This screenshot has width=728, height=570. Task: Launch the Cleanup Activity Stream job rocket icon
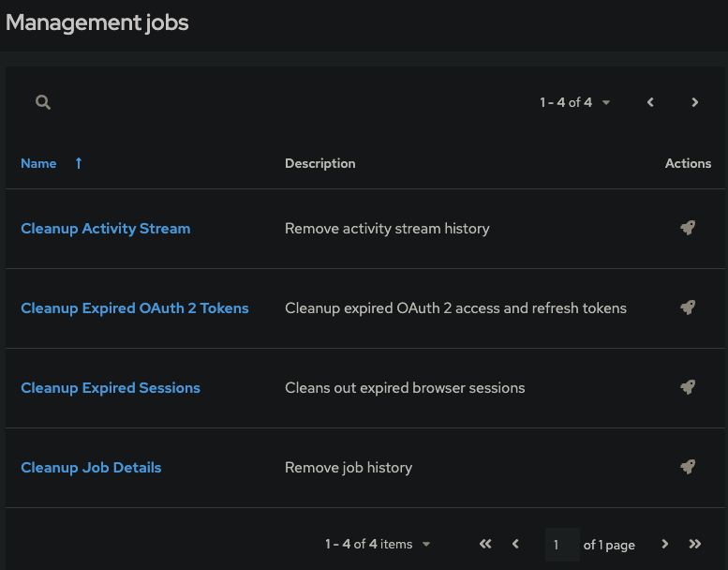[688, 228]
